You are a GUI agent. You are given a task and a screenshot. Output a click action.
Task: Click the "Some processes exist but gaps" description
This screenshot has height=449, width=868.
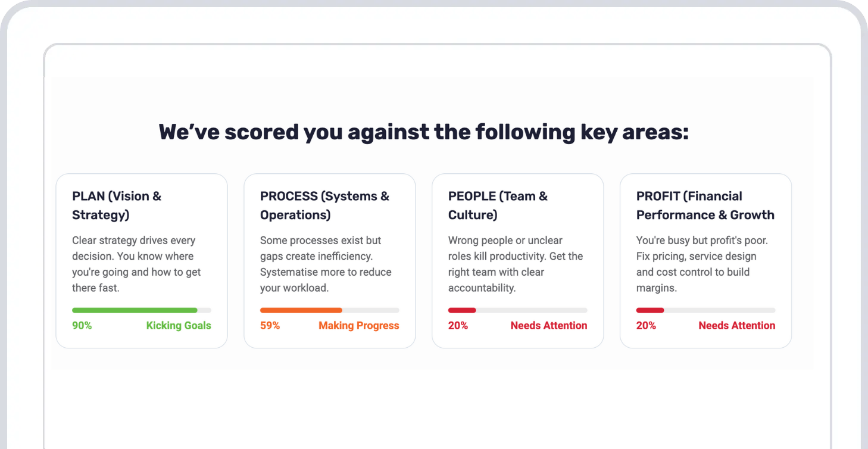pyautogui.click(x=326, y=264)
